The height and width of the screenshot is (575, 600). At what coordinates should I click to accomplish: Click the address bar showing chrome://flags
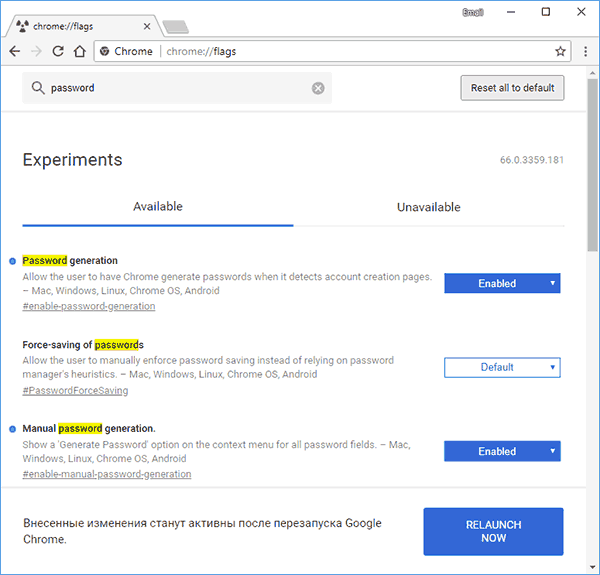click(332, 51)
